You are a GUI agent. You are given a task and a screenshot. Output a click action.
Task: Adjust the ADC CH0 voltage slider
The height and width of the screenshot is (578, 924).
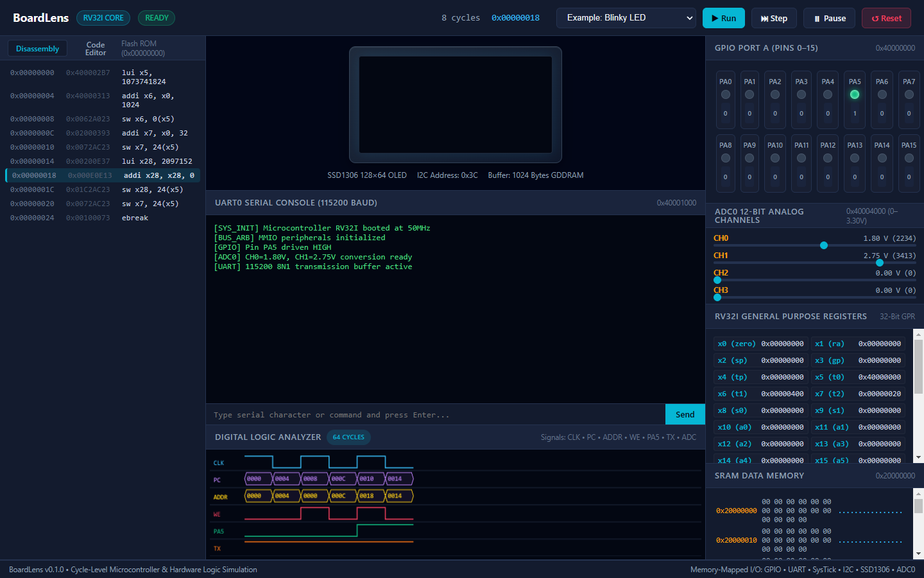(x=815, y=245)
